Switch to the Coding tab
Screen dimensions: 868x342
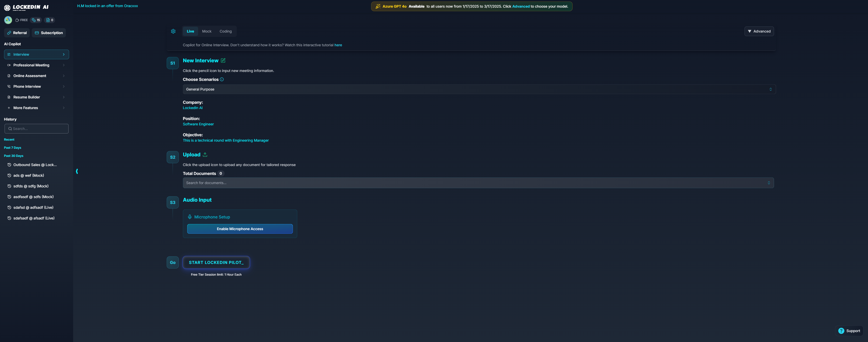click(225, 31)
